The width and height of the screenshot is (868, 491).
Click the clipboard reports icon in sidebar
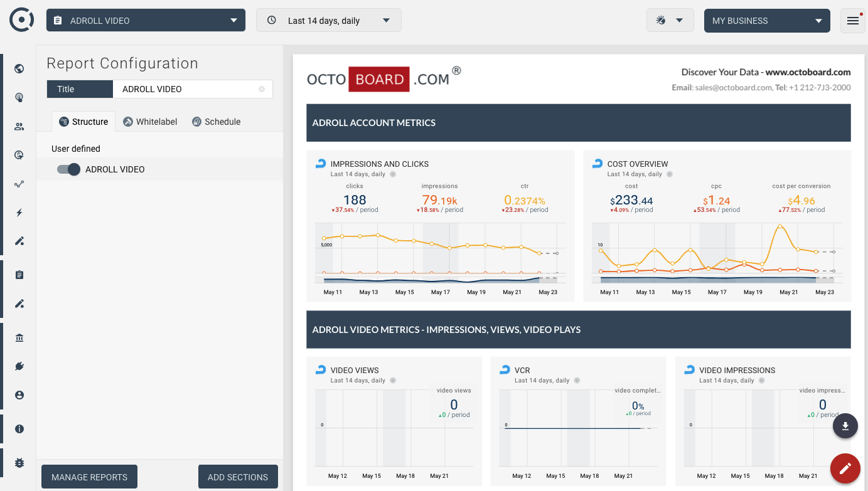tap(19, 275)
